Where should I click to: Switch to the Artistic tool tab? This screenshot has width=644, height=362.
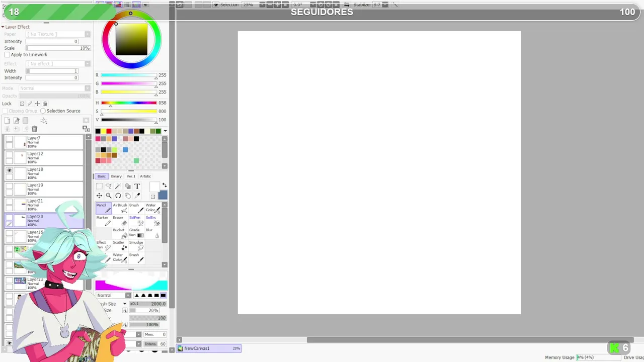[x=145, y=176]
